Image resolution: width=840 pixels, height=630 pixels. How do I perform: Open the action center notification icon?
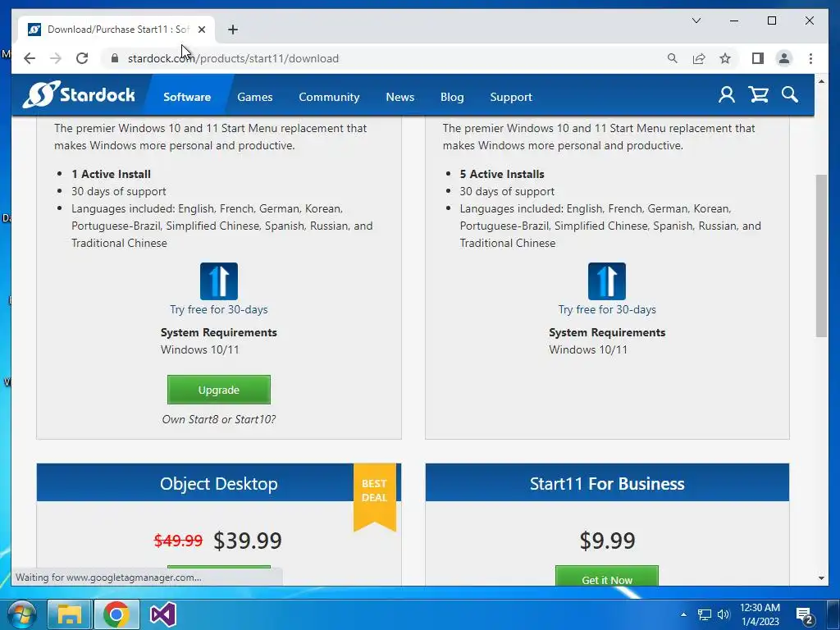point(805,616)
